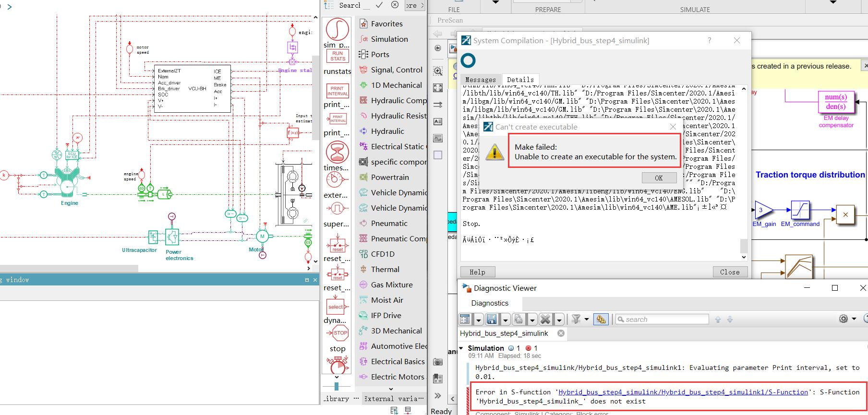Open the filter funnel dropdown arrow
868x415 pixels.
click(587, 320)
